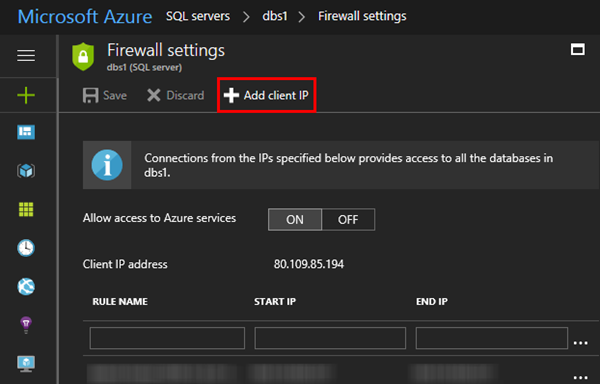
Task: Click the Firewall settings blade title
Action: pos(166,50)
